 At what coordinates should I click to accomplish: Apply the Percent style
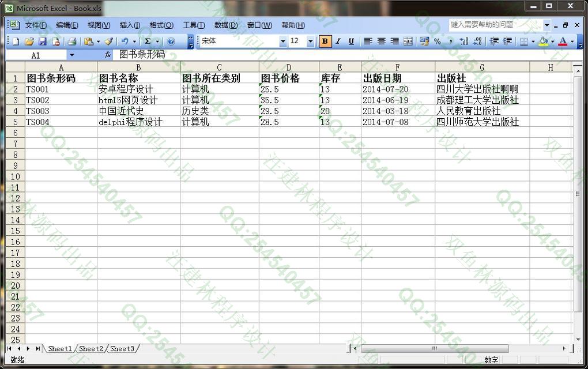click(437, 42)
